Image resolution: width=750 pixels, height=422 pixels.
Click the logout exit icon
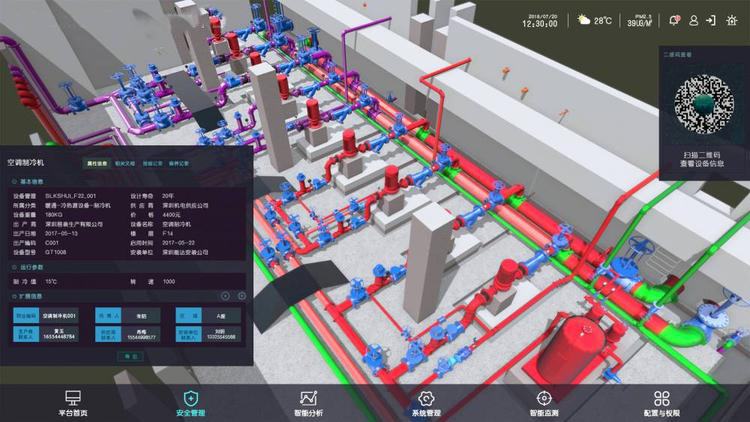pos(710,20)
